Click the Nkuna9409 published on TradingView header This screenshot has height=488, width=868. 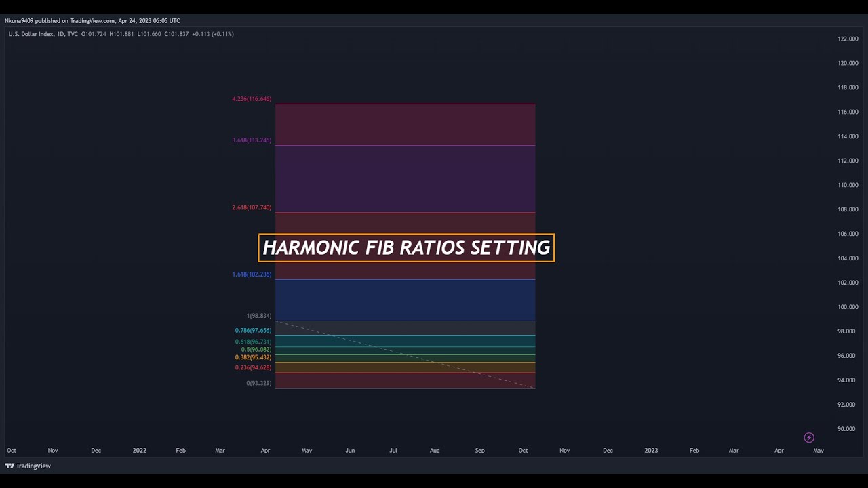[92, 21]
